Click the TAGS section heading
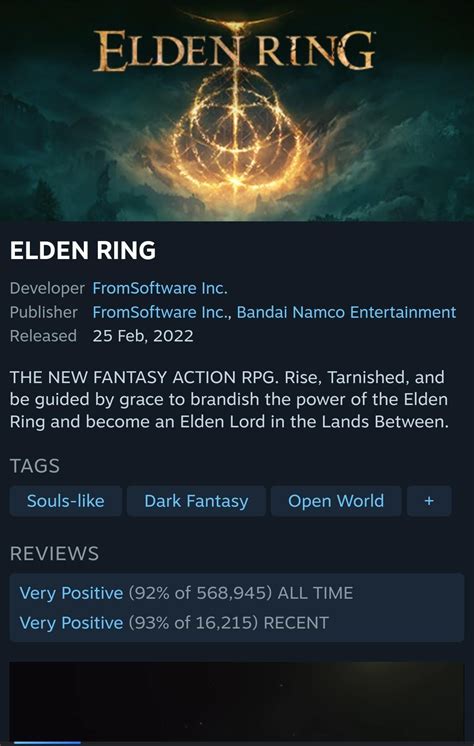Screen dimensions: 474x746 point(35,466)
